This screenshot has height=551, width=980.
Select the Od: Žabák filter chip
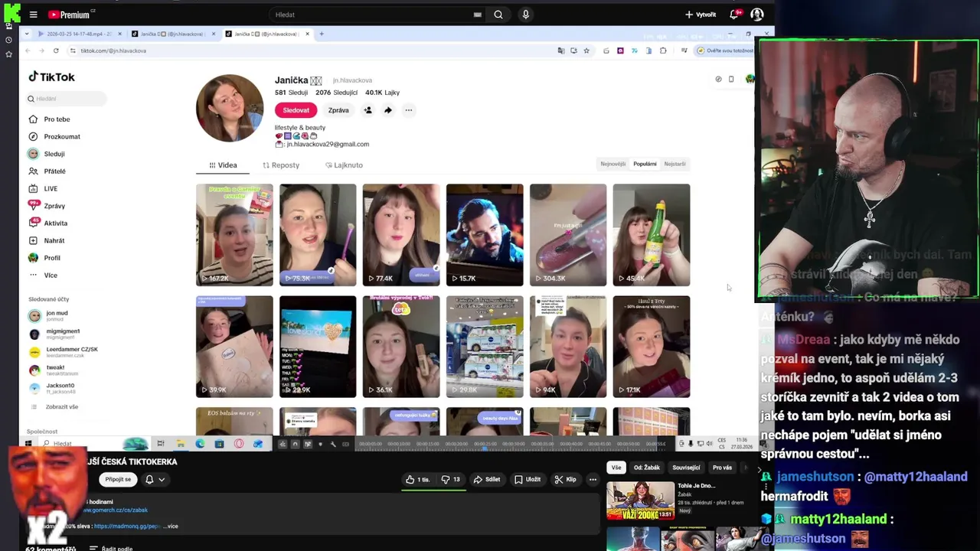click(647, 468)
